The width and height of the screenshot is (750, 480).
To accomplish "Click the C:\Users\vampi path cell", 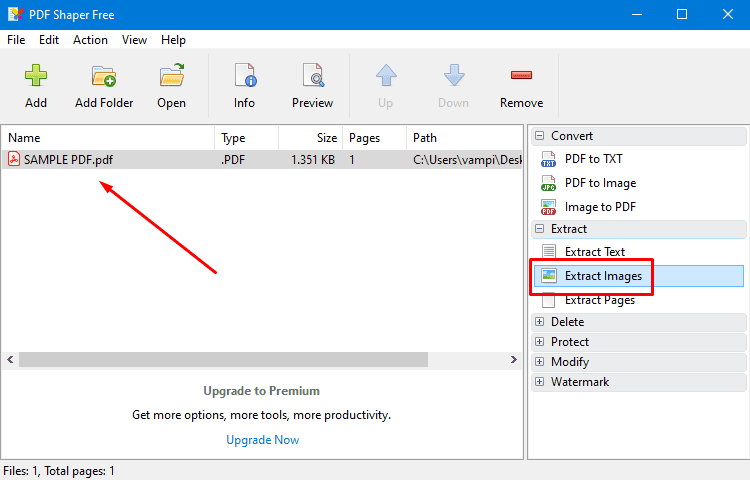I will [467, 160].
